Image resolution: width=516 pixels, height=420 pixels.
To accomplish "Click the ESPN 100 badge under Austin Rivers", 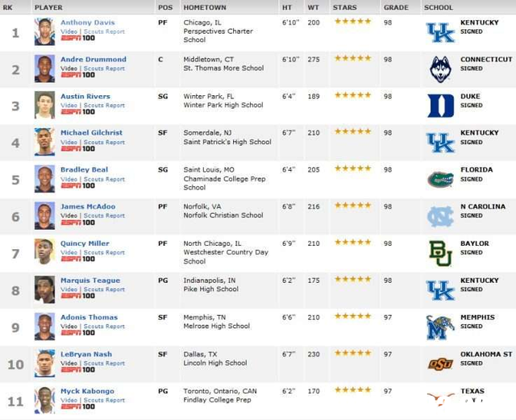I will (78, 112).
